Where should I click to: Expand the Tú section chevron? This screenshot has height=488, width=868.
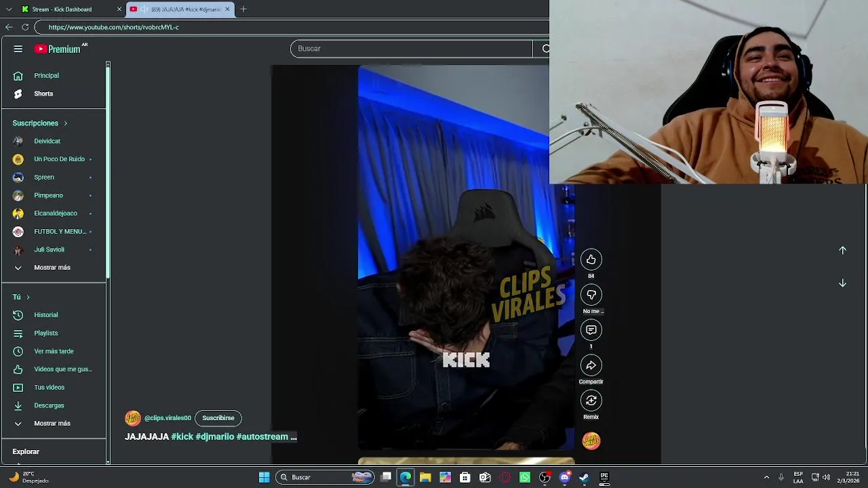28,298
